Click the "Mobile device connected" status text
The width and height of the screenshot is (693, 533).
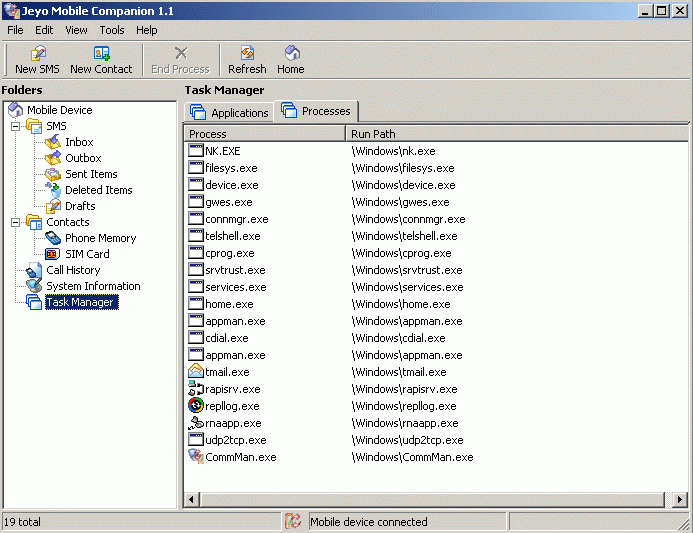[x=369, y=522]
